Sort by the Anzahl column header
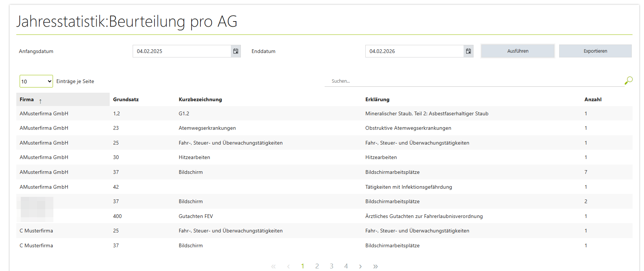This screenshot has height=271, width=644. (x=593, y=99)
